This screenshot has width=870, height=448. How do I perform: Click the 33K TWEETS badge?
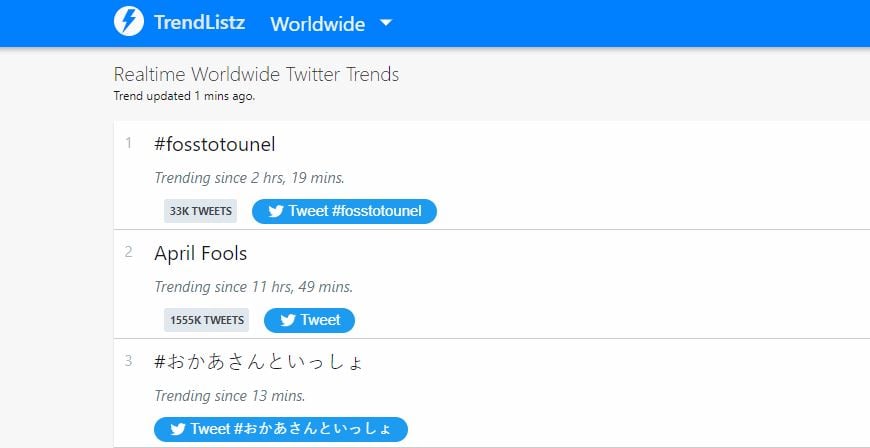(200, 211)
